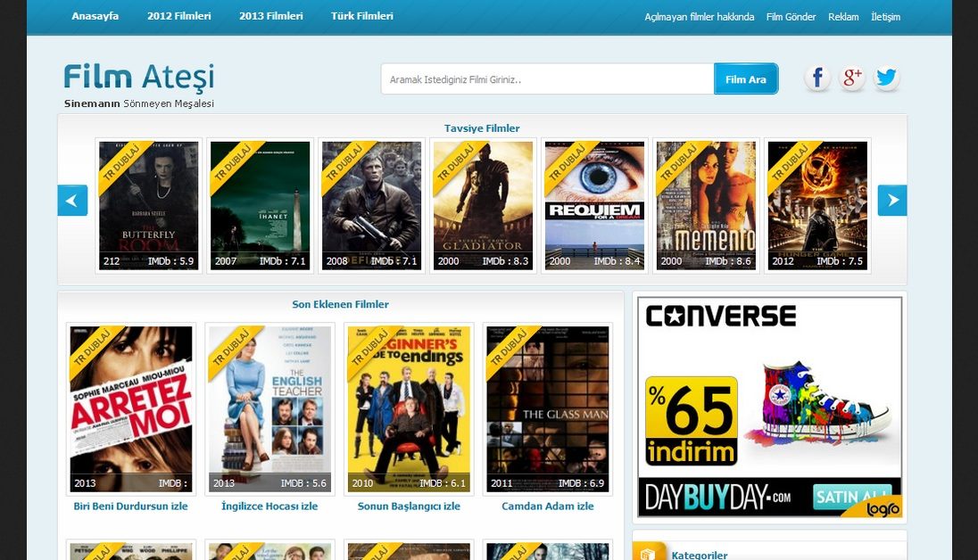Click Film Gönder link
The image size is (978, 560).
(791, 17)
